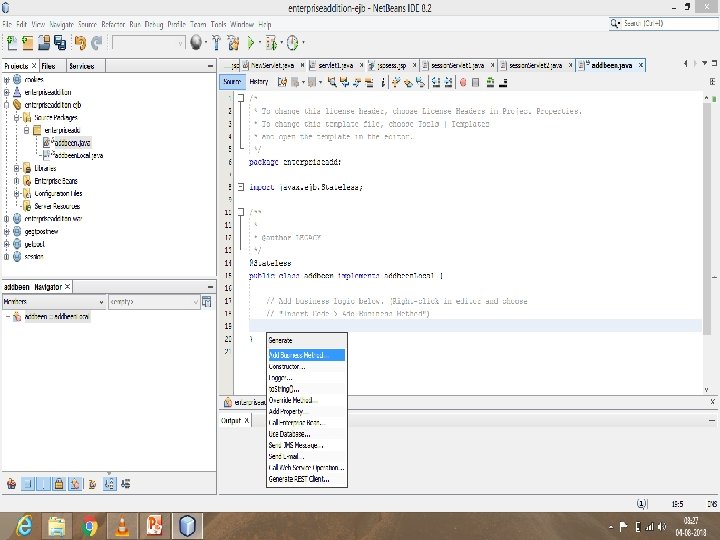Toggle the History view button in editor

(259, 82)
